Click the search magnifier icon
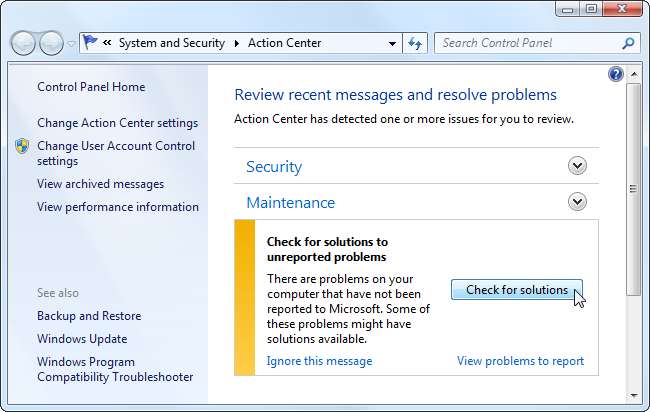This screenshot has height=412, width=650. tap(628, 43)
